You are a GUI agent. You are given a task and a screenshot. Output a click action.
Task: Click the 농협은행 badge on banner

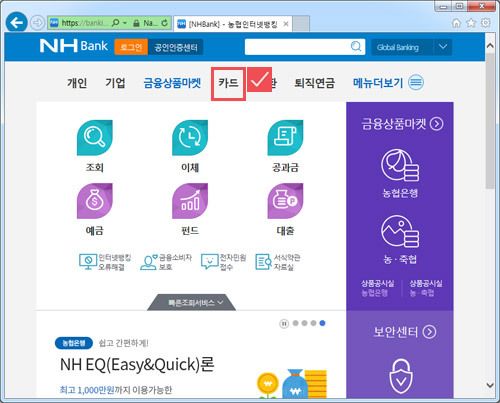coord(74,343)
